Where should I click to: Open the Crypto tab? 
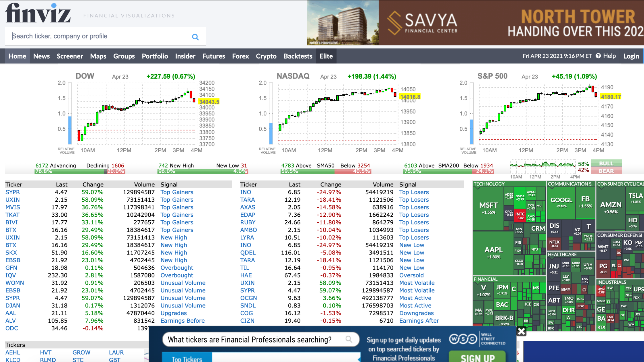pyautogui.click(x=266, y=56)
